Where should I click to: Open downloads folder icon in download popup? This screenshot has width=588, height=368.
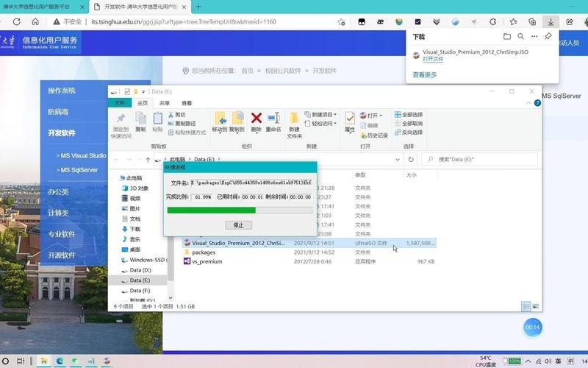[507, 36]
